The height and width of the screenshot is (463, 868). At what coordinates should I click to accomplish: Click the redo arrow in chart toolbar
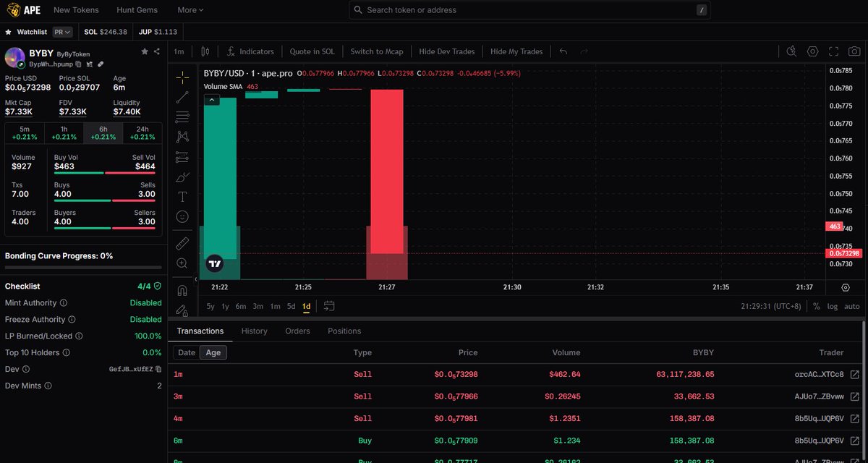click(584, 51)
